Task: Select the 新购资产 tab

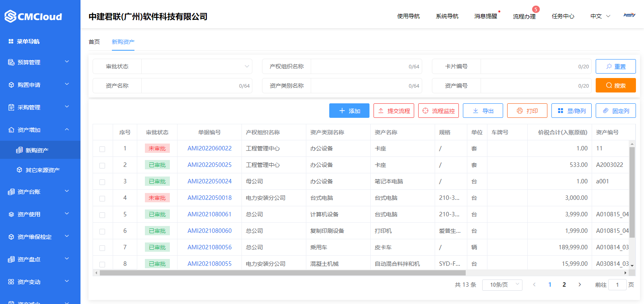Action: click(x=123, y=42)
